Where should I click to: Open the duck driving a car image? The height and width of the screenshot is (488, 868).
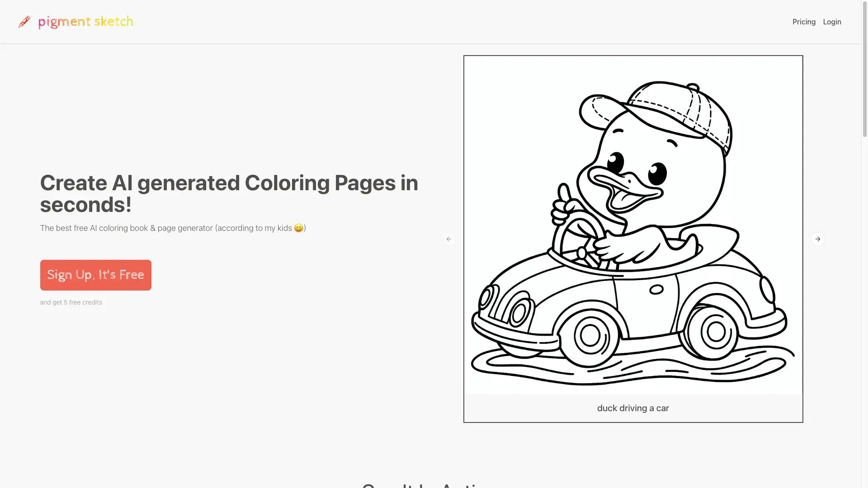[x=633, y=225]
